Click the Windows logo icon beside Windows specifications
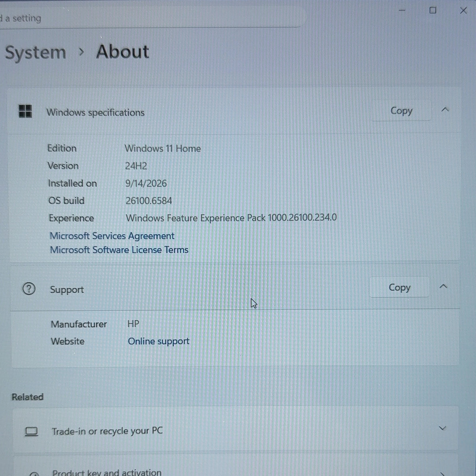This screenshot has height=476, width=476. (x=25, y=111)
